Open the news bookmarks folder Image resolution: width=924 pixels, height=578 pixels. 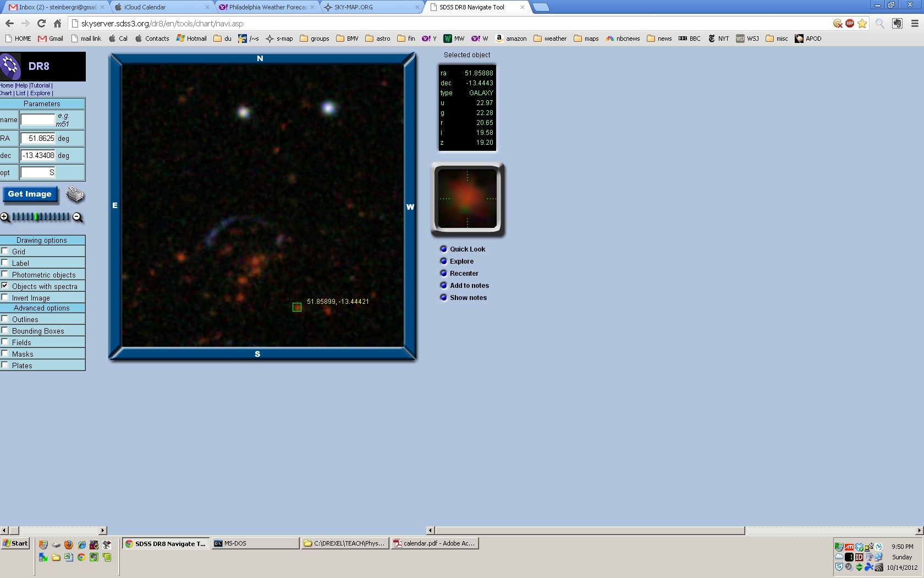[x=659, y=39]
